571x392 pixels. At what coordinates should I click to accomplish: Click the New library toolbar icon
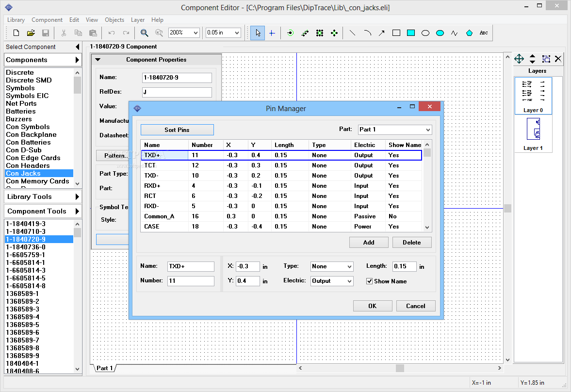[x=16, y=33]
